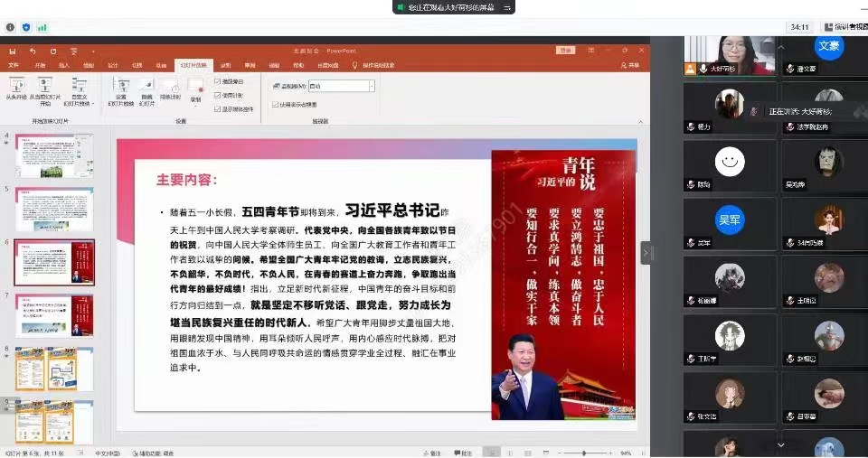This screenshot has height=458, width=868.
Task: Click the Share (共享) button in ribbon
Action: [630, 65]
